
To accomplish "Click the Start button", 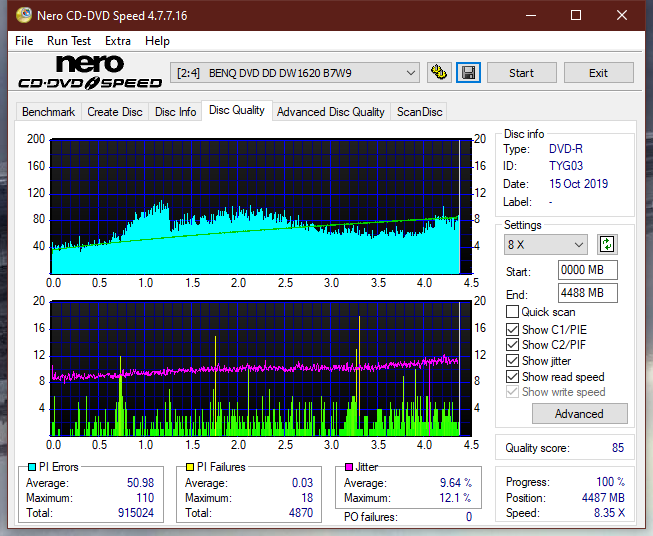I will click(x=521, y=73).
